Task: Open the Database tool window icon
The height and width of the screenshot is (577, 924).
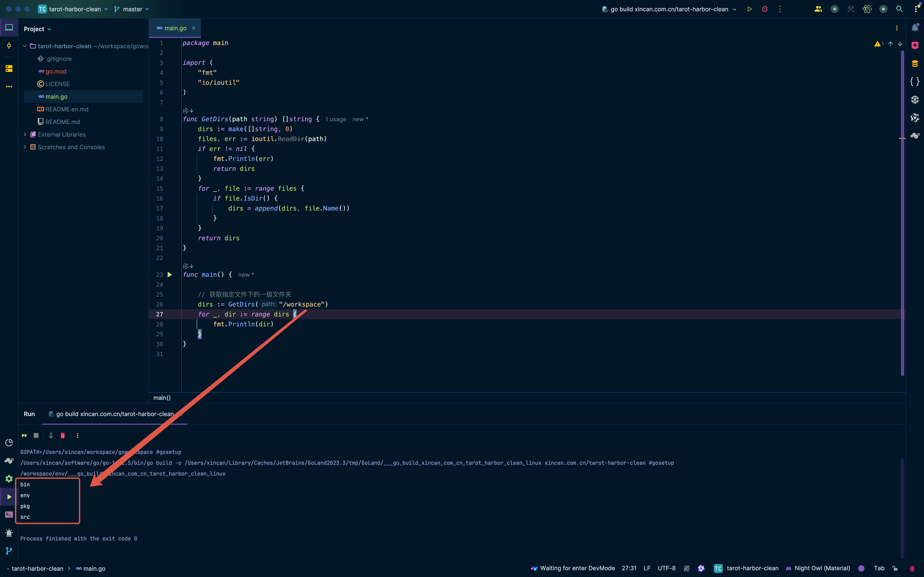Action: [x=915, y=64]
